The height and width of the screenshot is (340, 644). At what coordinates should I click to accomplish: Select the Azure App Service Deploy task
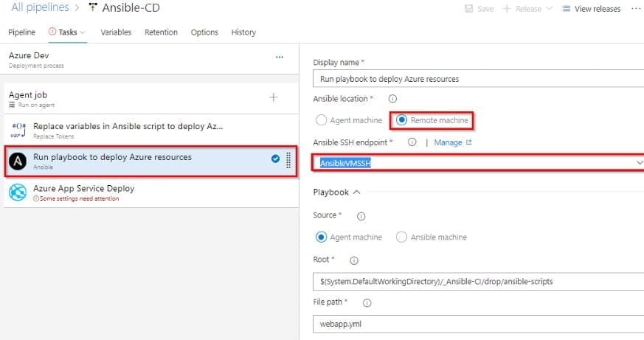coord(151,192)
